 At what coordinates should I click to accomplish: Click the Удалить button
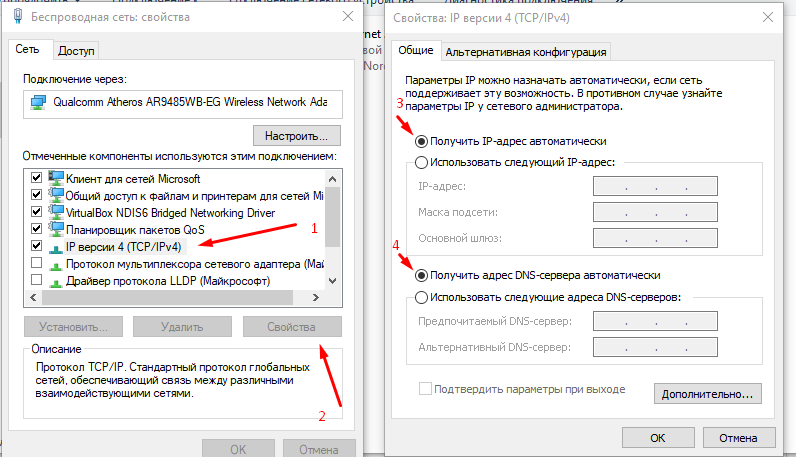pyautogui.click(x=182, y=327)
